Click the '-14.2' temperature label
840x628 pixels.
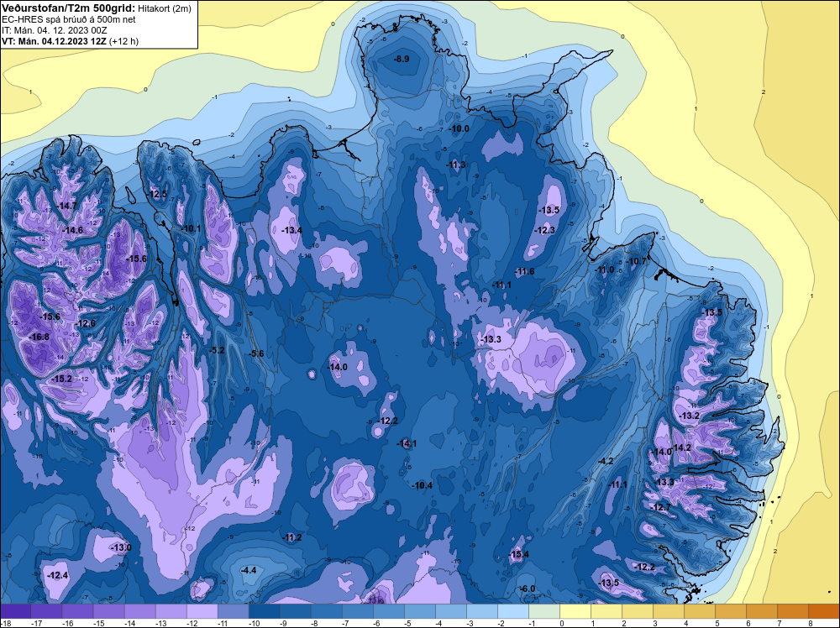click(682, 447)
